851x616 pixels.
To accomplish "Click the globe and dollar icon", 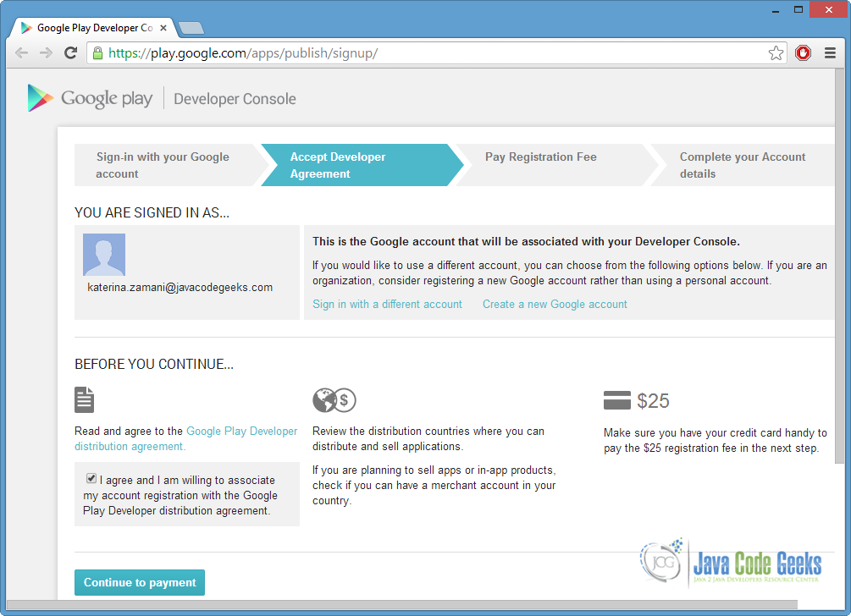I will (x=334, y=401).
